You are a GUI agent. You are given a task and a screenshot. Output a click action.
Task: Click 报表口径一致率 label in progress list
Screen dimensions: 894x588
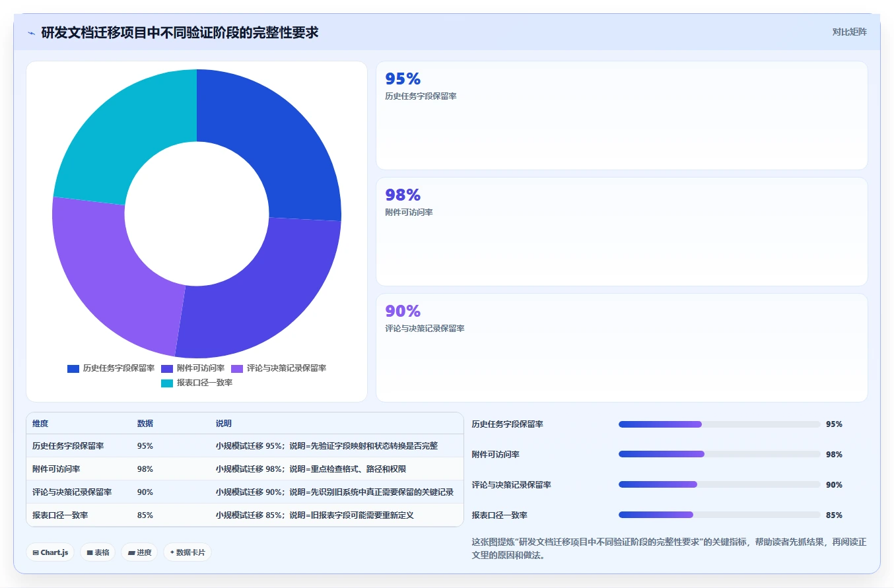pyautogui.click(x=500, y=515)
